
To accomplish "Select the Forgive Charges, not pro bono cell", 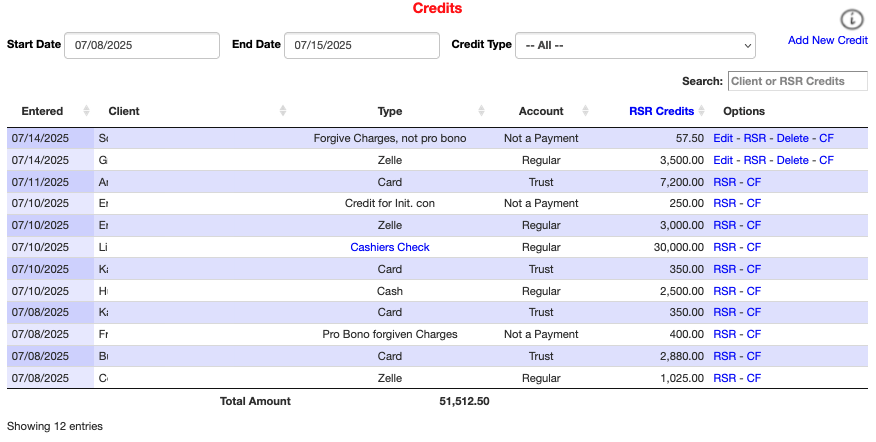I will click(x=390, y=138).
